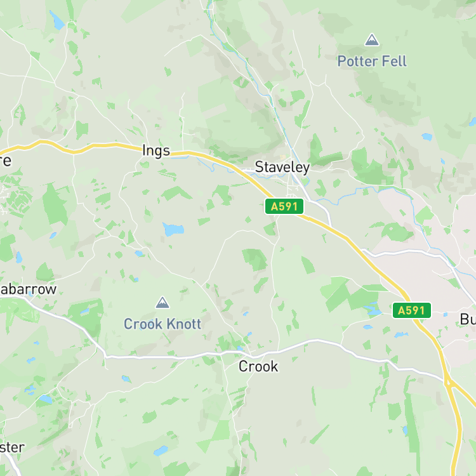Select the Ings village label
The height and width of the screenshot is (476, 476).
tap(156, 151)
